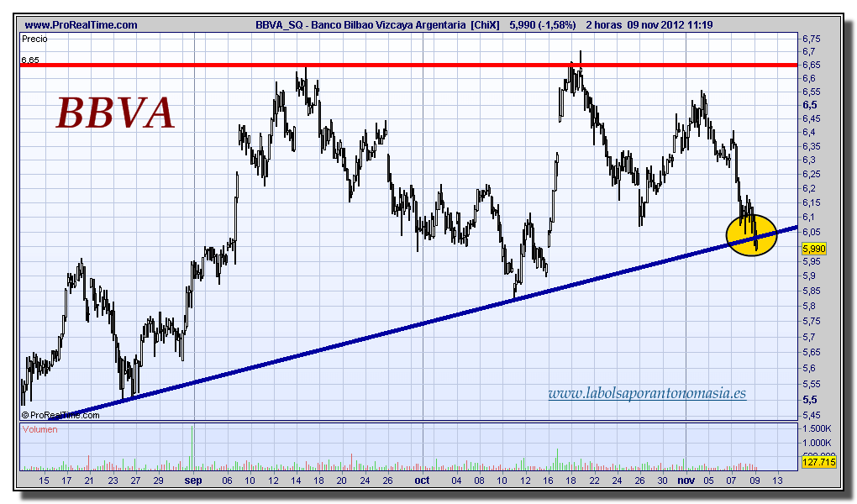Click date label 29 on time axis
The image size is (857, 504).
click(158, 480)
